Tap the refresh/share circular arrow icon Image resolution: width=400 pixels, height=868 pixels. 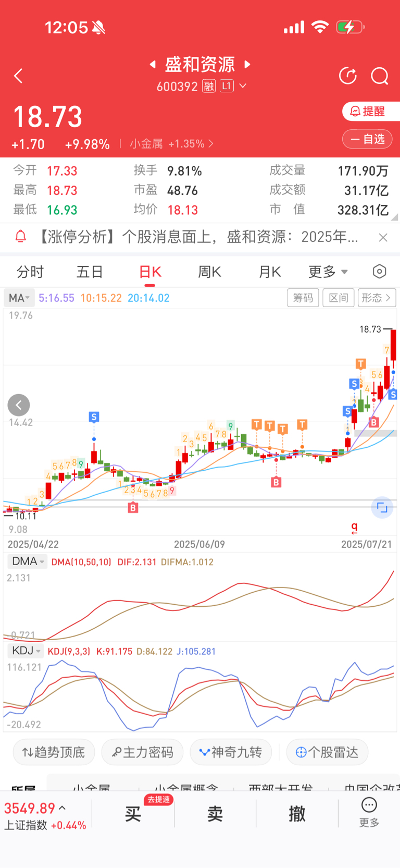(x=348, y=76)
